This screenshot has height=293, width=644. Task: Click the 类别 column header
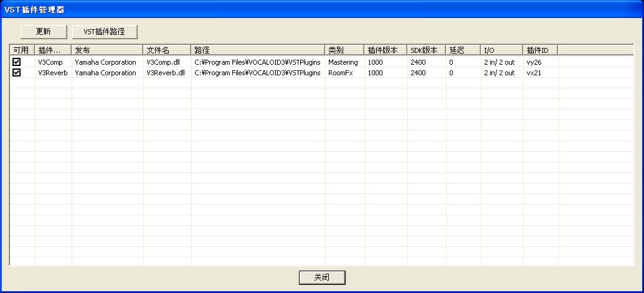click(x=344, y=50)
